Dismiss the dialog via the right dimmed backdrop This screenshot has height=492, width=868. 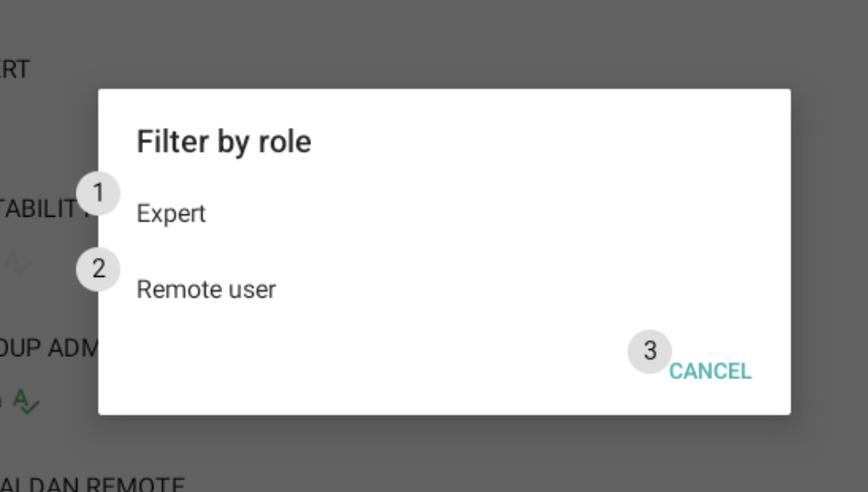click(x=829, y=250)
